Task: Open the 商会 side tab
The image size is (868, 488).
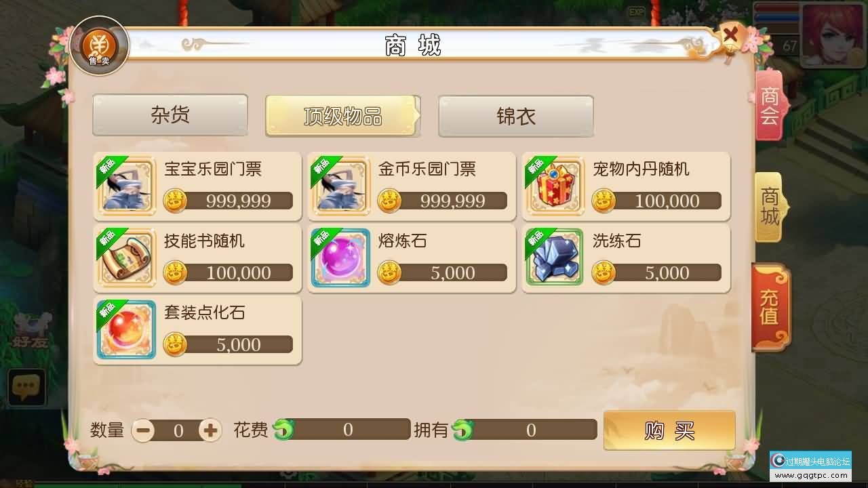Action: (770, 106)
